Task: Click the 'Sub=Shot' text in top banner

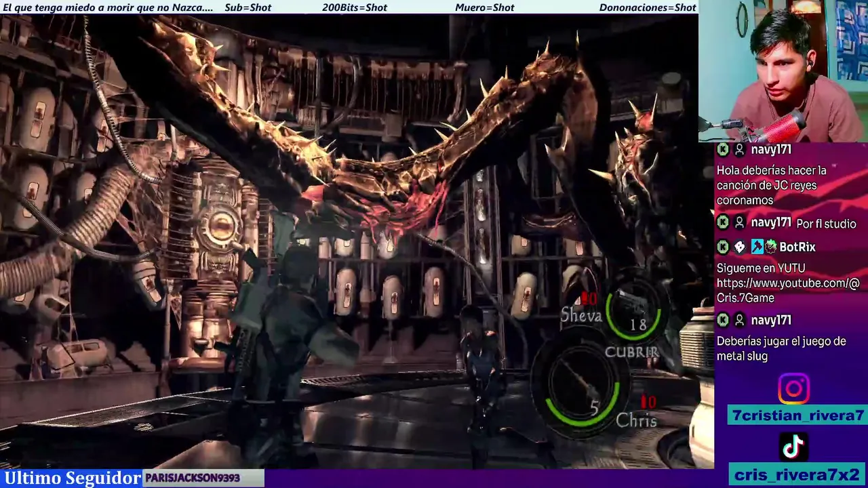Action: coord(248,7)
